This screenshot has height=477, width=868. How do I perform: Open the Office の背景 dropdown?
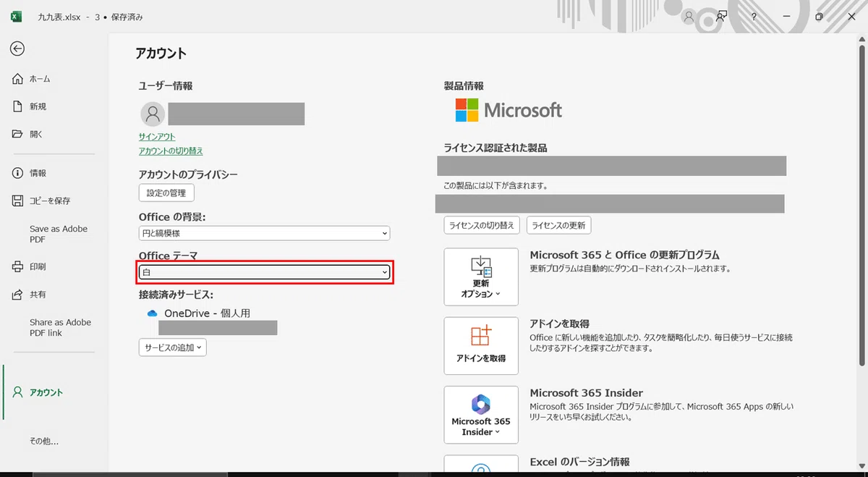pos(264,233)
